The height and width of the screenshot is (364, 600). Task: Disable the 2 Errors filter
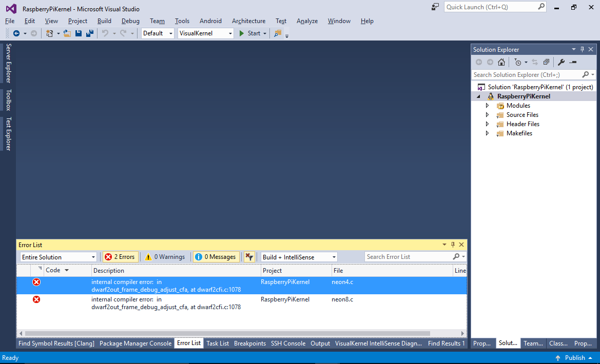[120, 256]
